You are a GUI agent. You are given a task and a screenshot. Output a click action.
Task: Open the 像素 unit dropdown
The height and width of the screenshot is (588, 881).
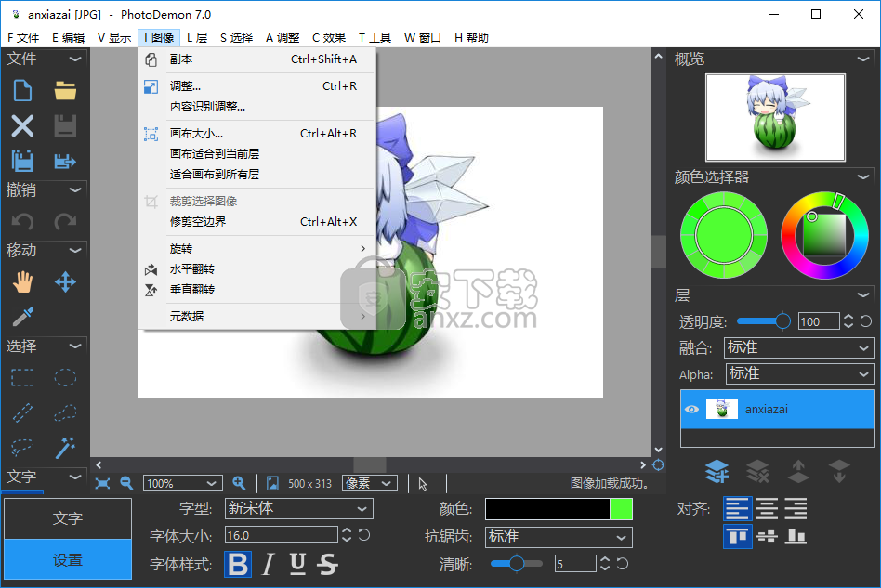pyautogui.click(x=370, y=484)
